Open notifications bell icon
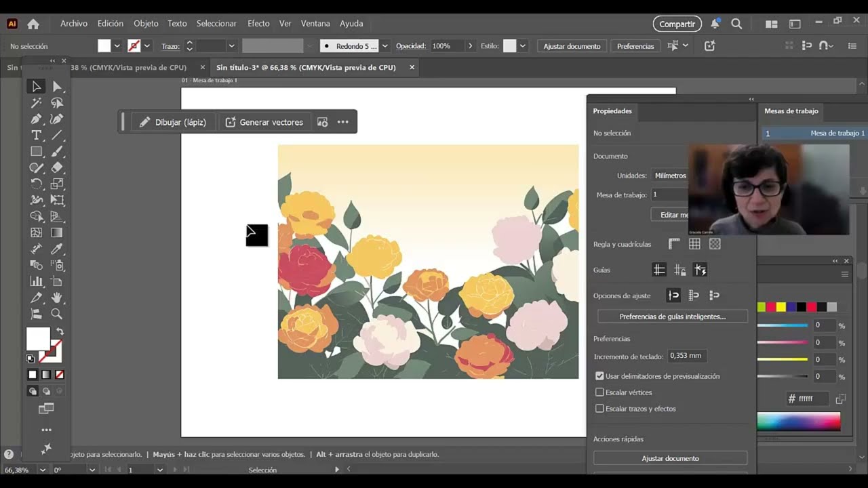868x488 pixels. (715, 24)
